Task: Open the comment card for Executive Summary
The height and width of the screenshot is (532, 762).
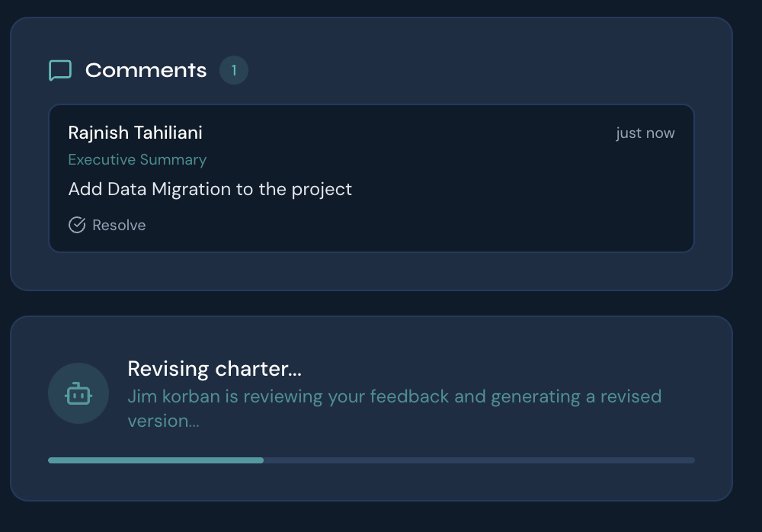Action: (x=371, y=178)
